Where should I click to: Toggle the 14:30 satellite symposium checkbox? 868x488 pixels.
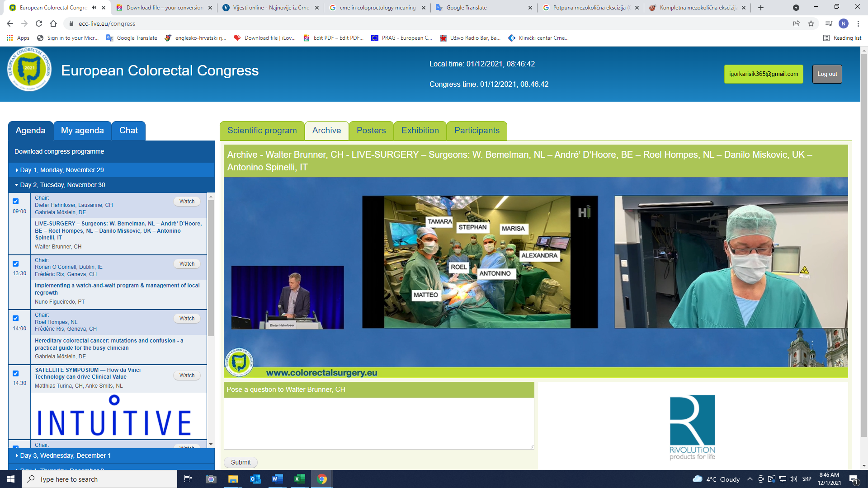[x=16, y=374]
